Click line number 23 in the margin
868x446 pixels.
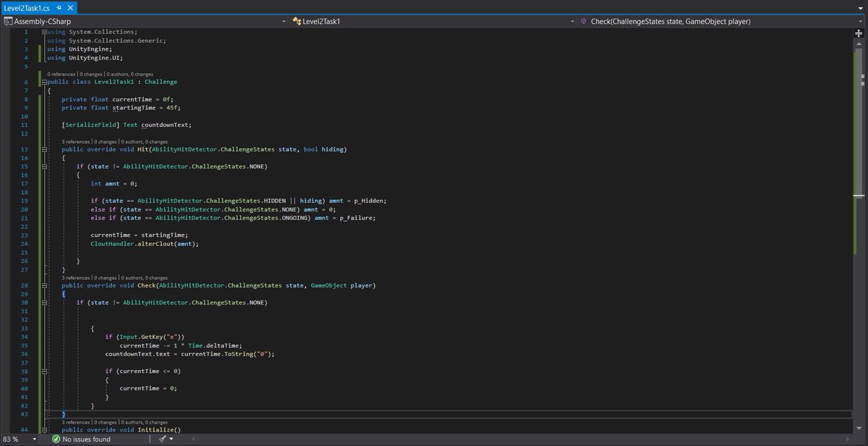25,235
